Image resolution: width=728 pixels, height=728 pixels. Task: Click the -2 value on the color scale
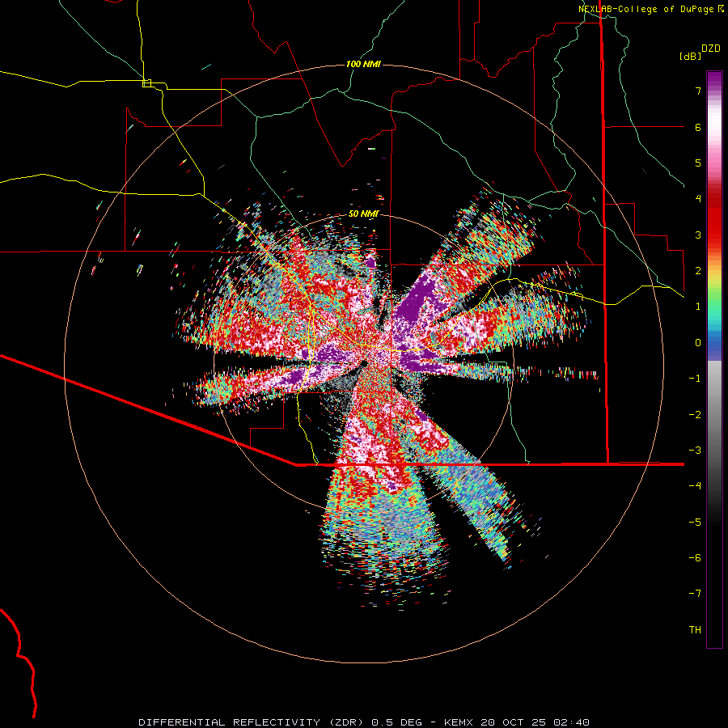click(x=695, y=415)
